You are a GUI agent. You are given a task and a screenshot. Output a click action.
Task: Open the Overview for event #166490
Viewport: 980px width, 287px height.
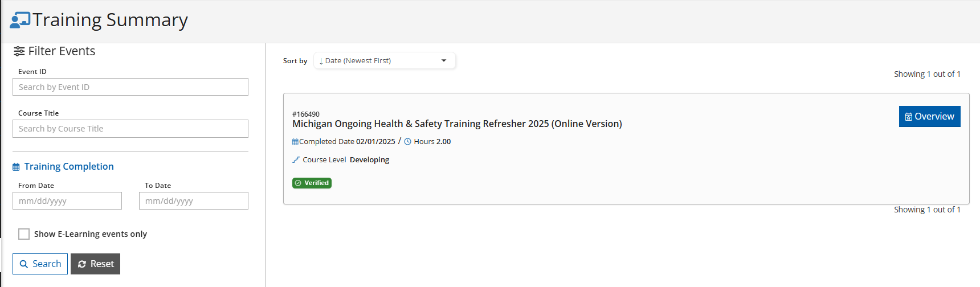(x=929, y=116)
